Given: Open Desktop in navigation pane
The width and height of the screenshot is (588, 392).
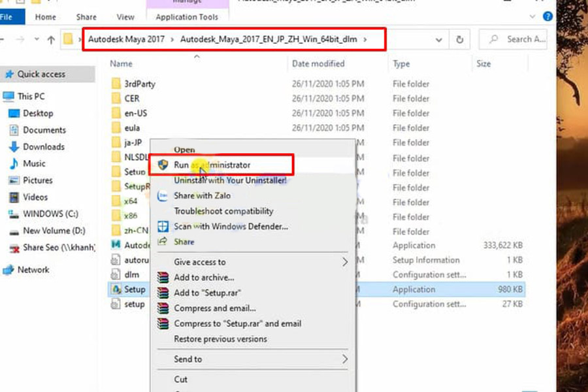Looking at the screenshot, I should coord(38,113).
